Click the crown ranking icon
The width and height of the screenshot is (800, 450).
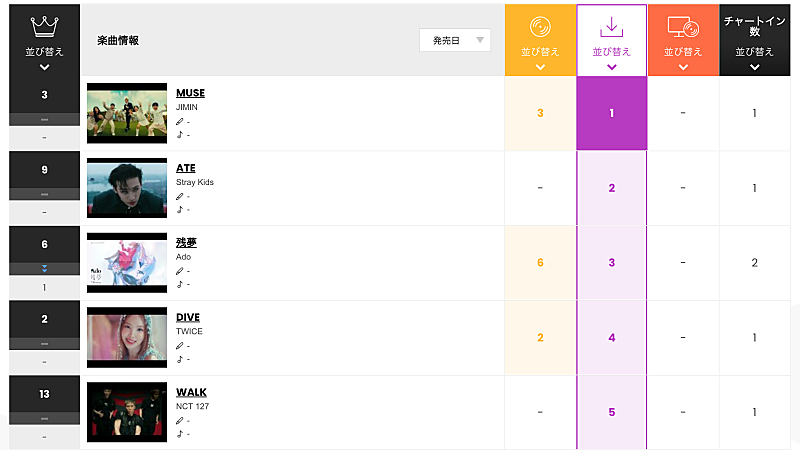coord(44,26)
